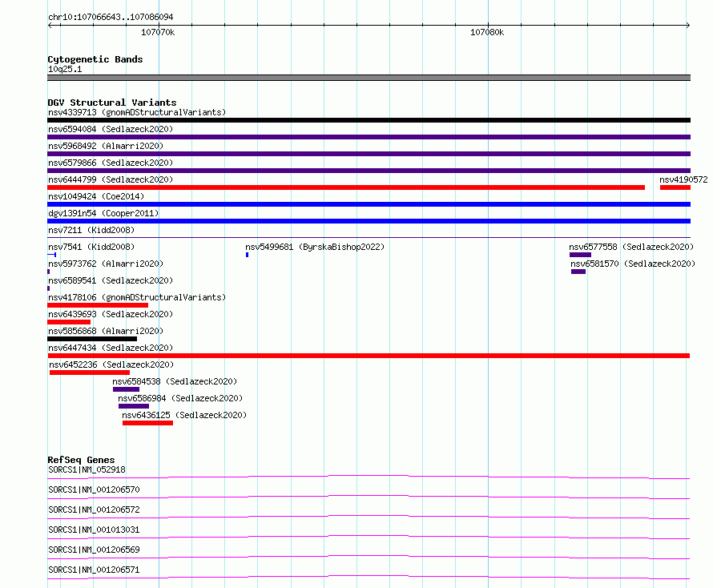The image size is (713, 588).
Task: Select the thin purple nsv7211 variant line
Action: pos(369,237)
